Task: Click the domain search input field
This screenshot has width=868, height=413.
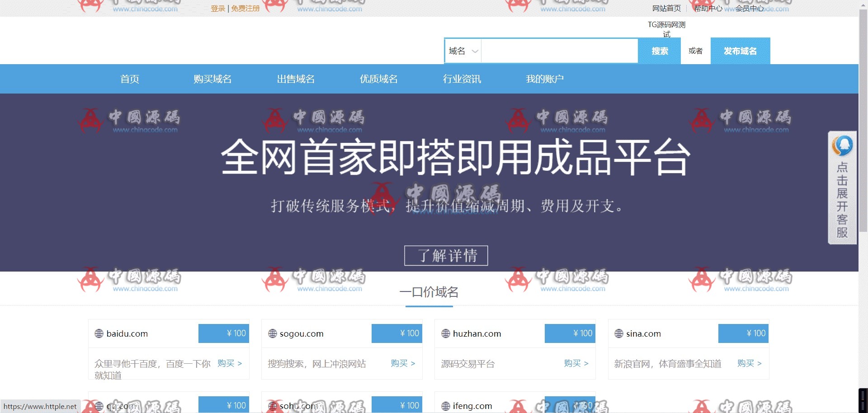Action: pyautogui.click(x=559, y=51)
